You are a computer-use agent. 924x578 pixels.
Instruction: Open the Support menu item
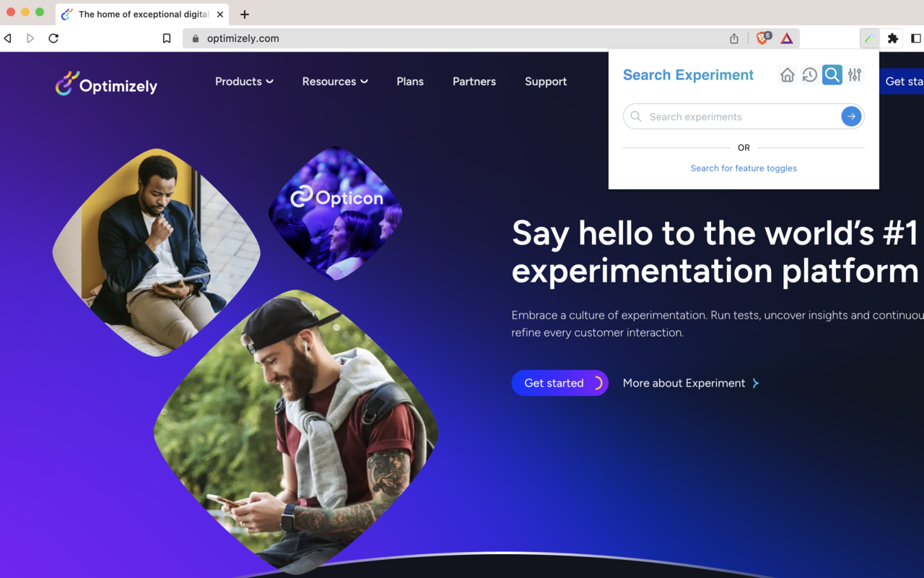point(546,82)
